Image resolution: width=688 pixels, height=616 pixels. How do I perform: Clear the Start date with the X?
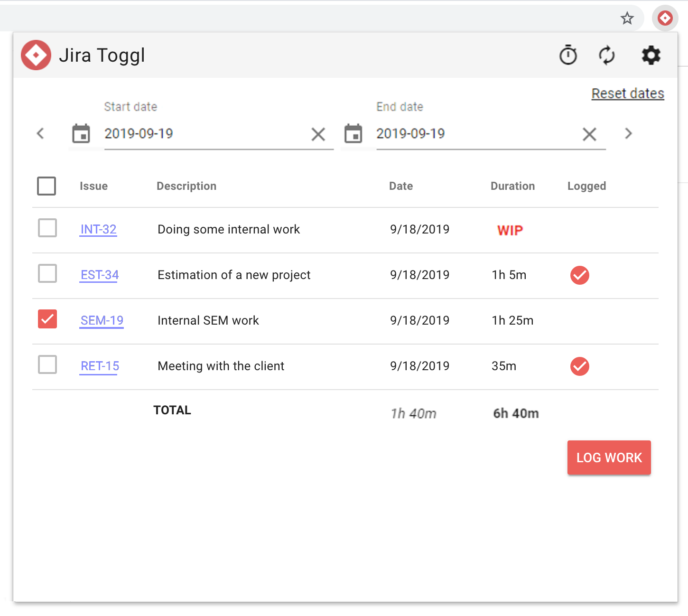tap(318, 134)
